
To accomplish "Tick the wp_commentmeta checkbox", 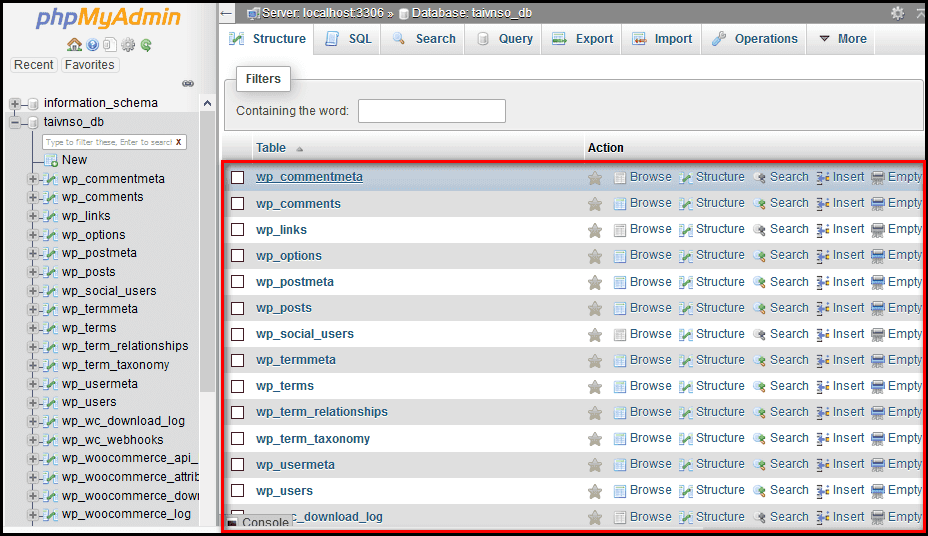I will click(x=237, y=177).
